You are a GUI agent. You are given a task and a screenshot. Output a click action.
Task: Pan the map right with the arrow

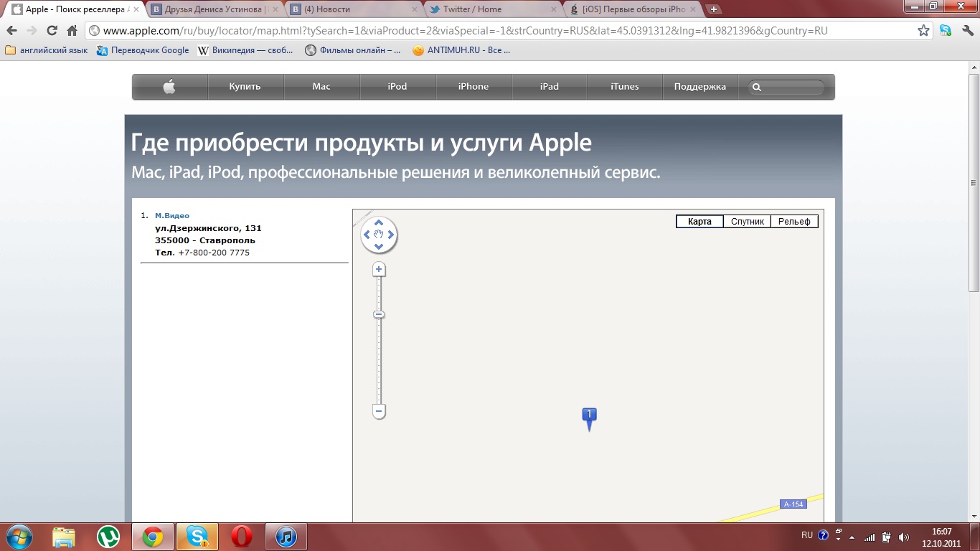(391, 235)
